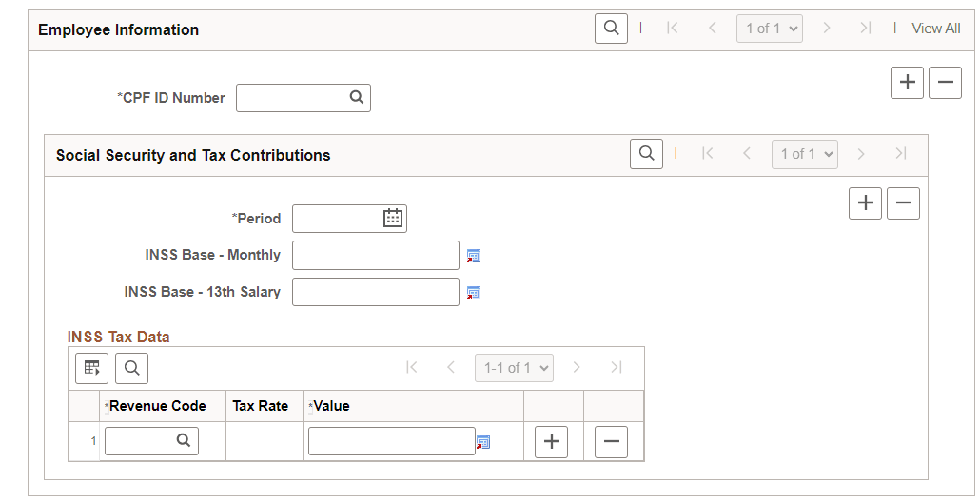Click the Social Security section search icon

tap(646, 154)
